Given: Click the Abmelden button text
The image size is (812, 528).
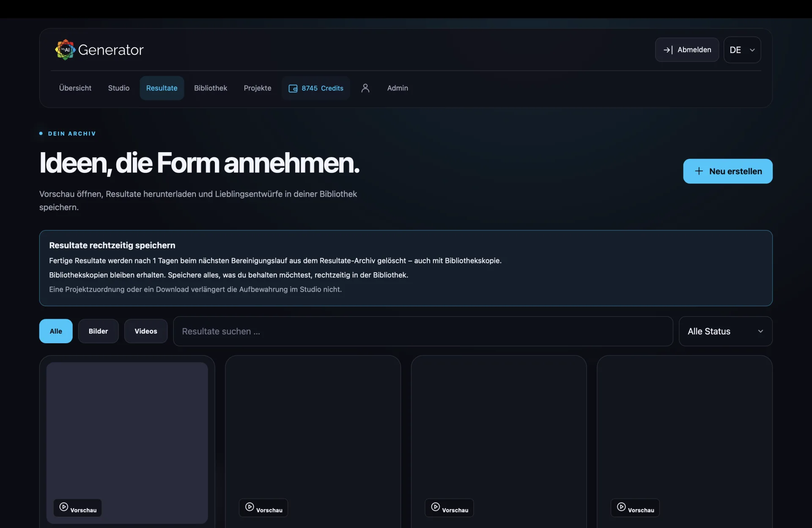Looking at the screenshot, I should 694,50.
